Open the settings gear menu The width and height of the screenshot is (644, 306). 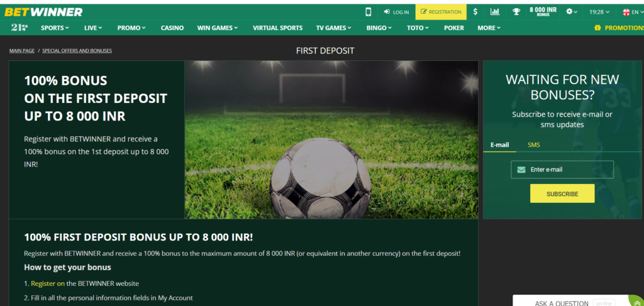pyautogui.click(x=571, y=12)
